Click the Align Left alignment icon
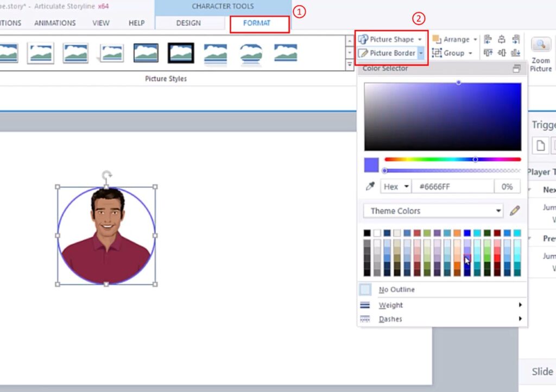This screenshot has height=392, width=556. point(487,39)
